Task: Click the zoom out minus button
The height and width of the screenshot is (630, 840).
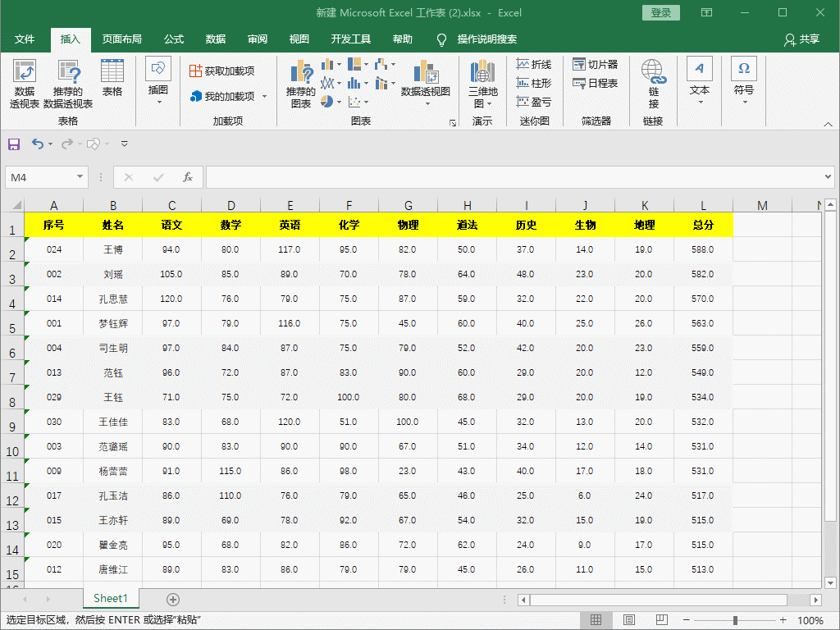Action: pos(687,620)
